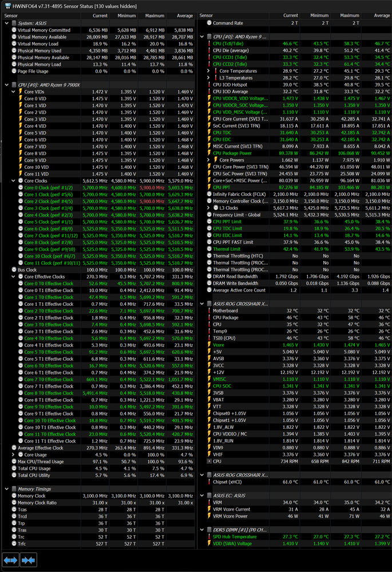
Task: Click the shrink sensor columns arrows button
Action: pyautogui.click(x=28, y=560)
